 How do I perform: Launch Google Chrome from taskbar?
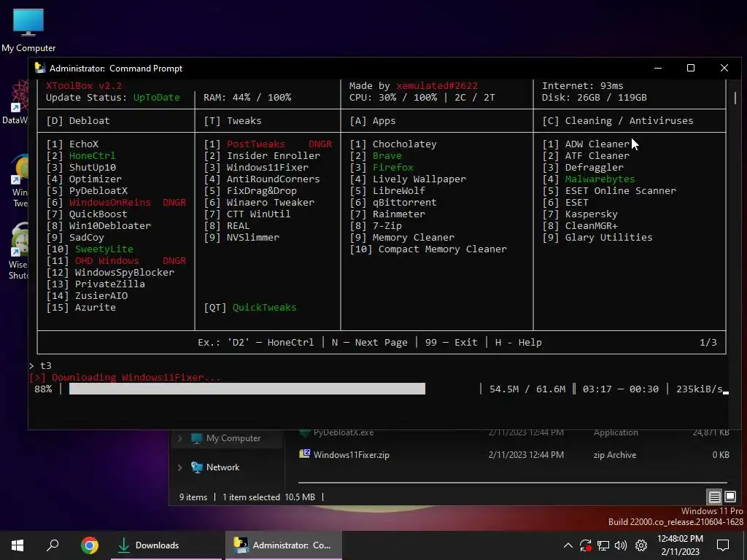point(90,545)
